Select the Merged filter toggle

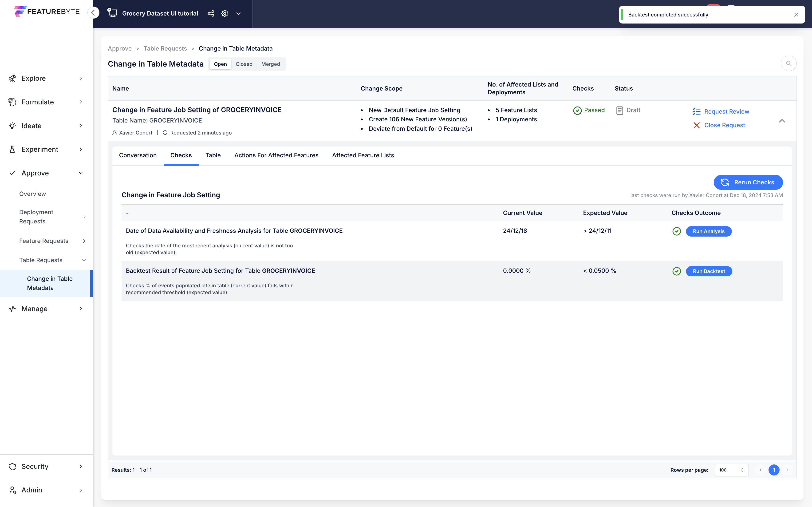coord(270,64)
